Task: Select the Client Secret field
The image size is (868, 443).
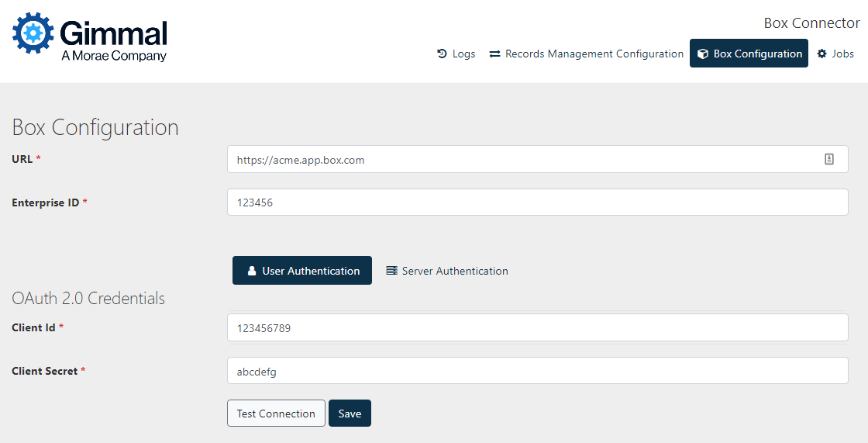Action: tap(537, 371)
